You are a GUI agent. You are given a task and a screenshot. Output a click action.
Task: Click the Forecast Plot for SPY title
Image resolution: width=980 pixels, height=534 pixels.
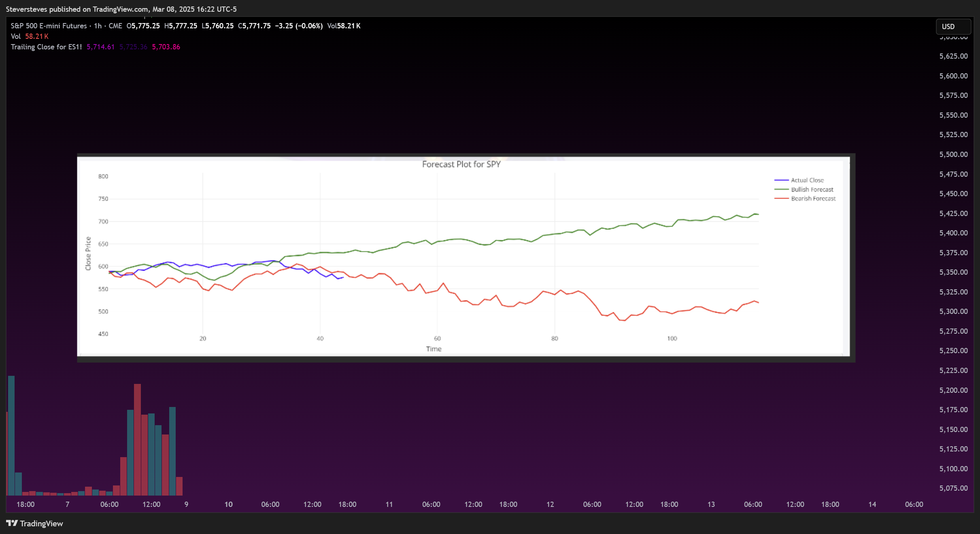(461, 164)
